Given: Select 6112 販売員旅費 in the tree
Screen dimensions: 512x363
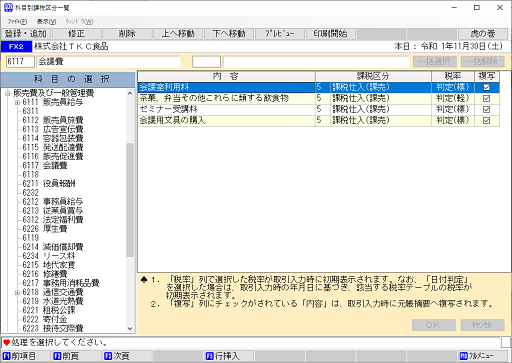Looking at the screenshot, I should [53, 120].
